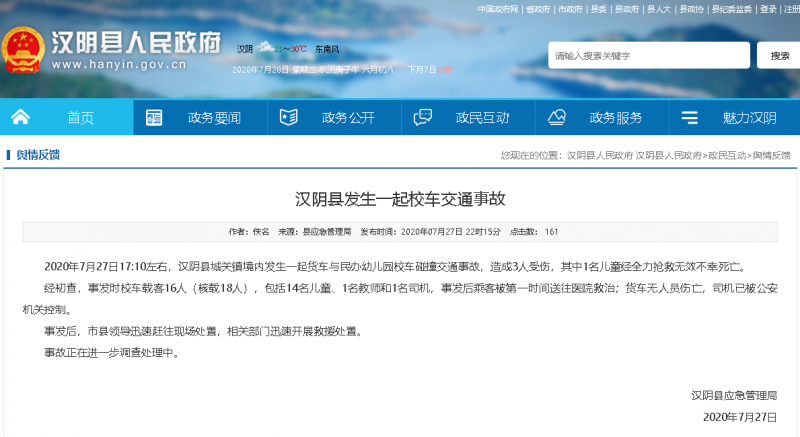This screenshot has width=800, height=437.
Task: Click the national emblem logo
Action: pos(23,50)
